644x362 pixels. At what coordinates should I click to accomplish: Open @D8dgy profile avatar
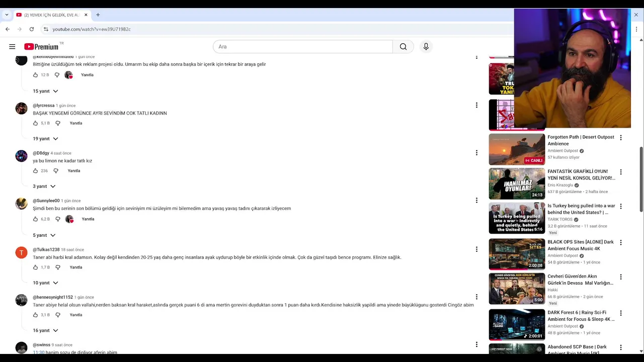pyautogui.click(x=21, y=156)
